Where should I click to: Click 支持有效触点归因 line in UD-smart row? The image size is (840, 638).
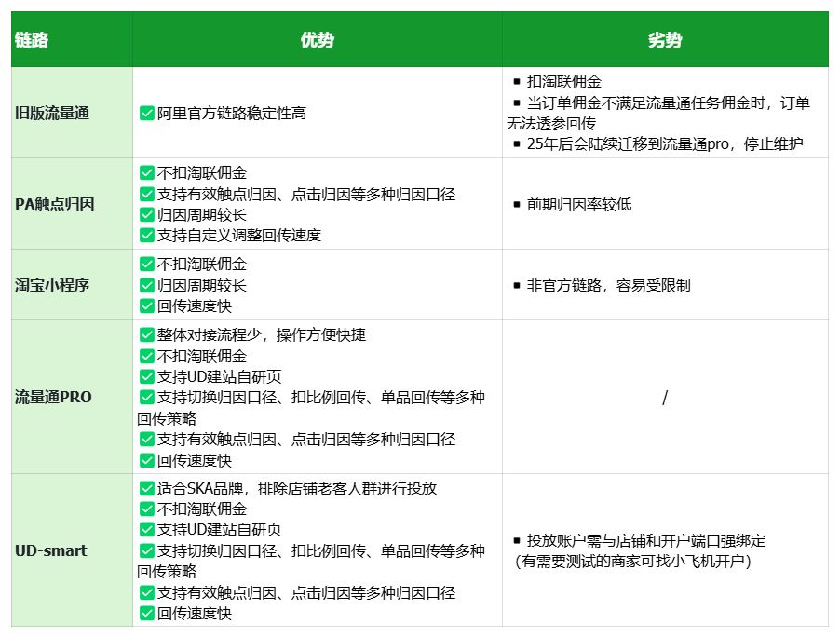point(306,592)
